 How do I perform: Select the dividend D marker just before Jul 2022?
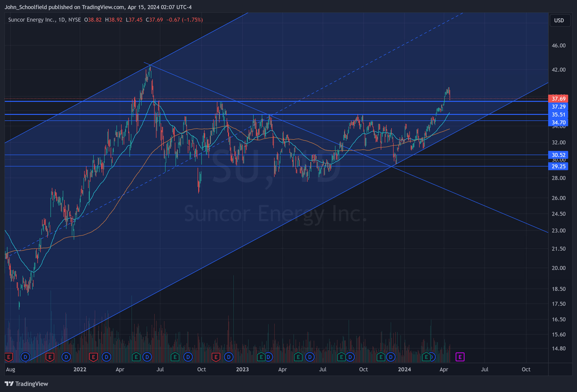147,357
